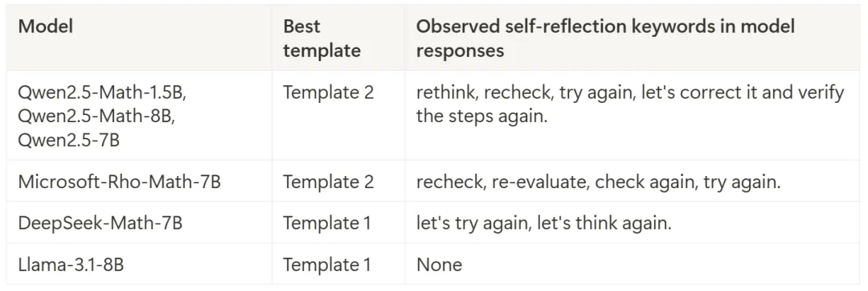
Task: Click Template 1 in the Llama row
Action: (x=326, y=264)
